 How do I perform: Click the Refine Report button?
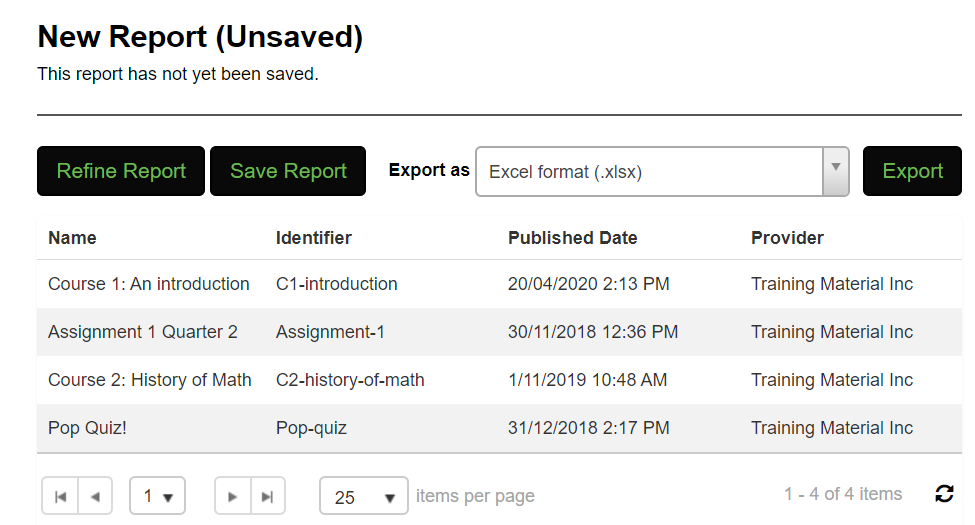click(121, 171)
